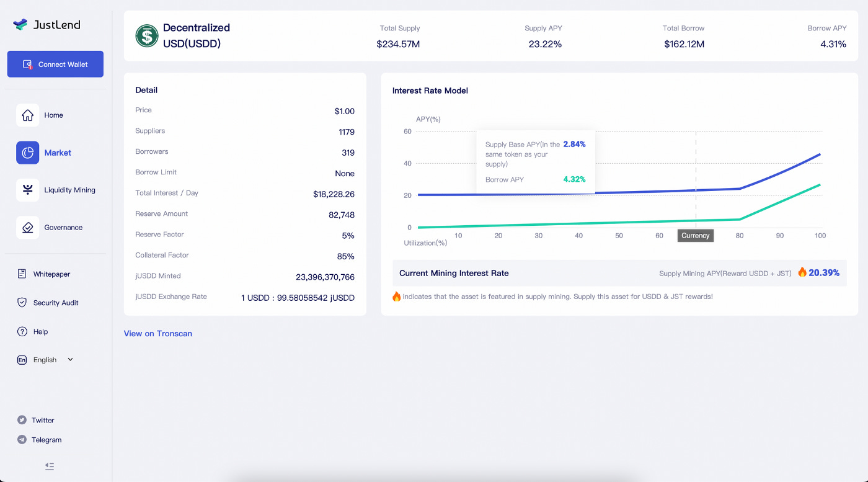868x482 pixels.
Task: Click the Borrow Limit value None
Action: [x=345, y=174]
